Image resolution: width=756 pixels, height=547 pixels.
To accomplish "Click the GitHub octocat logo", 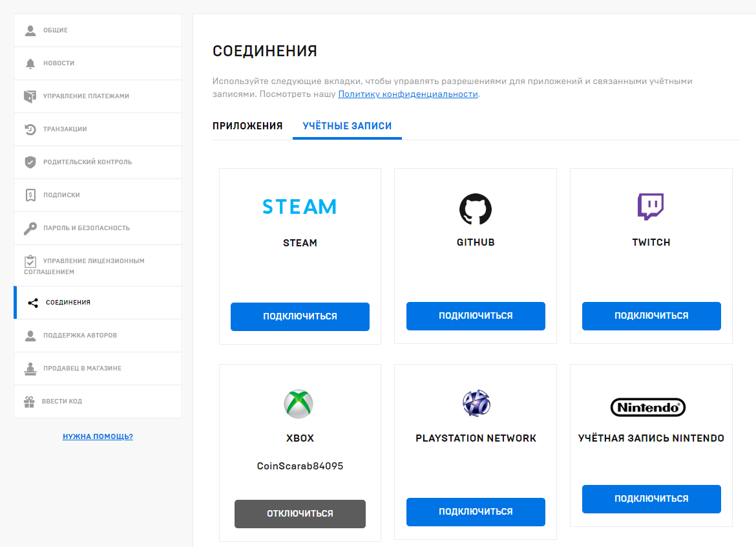I will coord(476,209).
